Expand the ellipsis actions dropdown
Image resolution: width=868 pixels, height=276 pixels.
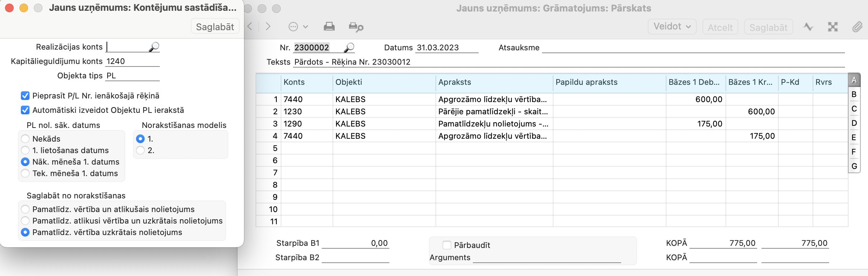point(298,27)
